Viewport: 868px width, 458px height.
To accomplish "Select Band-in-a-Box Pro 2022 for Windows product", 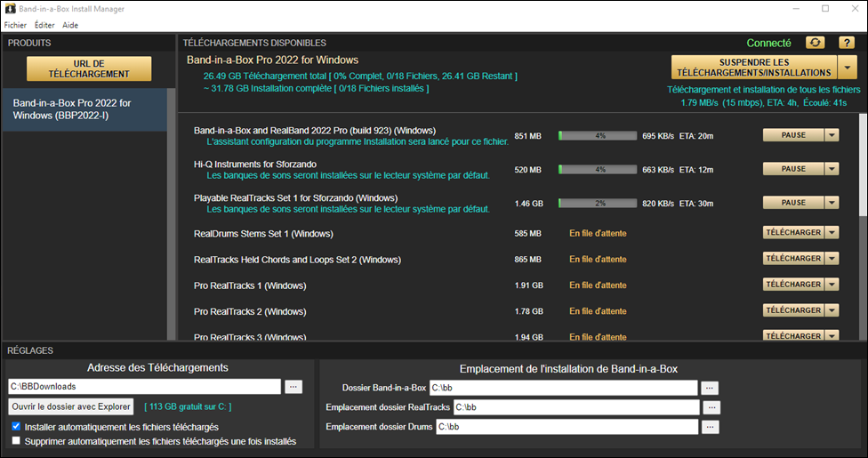I will [84, 109].
